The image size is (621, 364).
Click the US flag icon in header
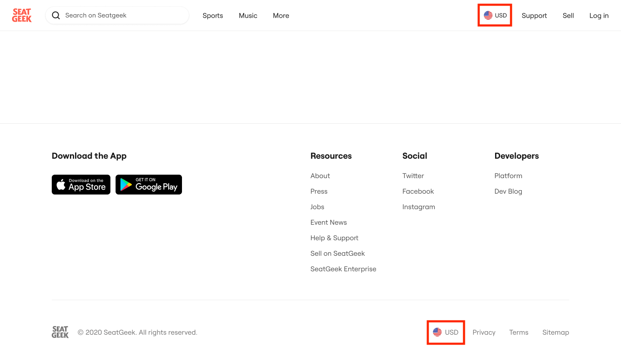click(488, 16)
